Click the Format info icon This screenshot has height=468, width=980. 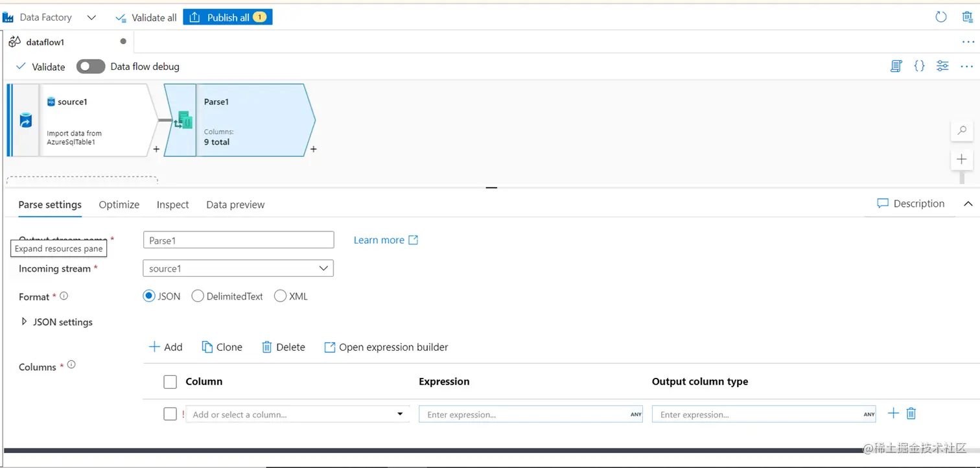click(x=64, y=296)
